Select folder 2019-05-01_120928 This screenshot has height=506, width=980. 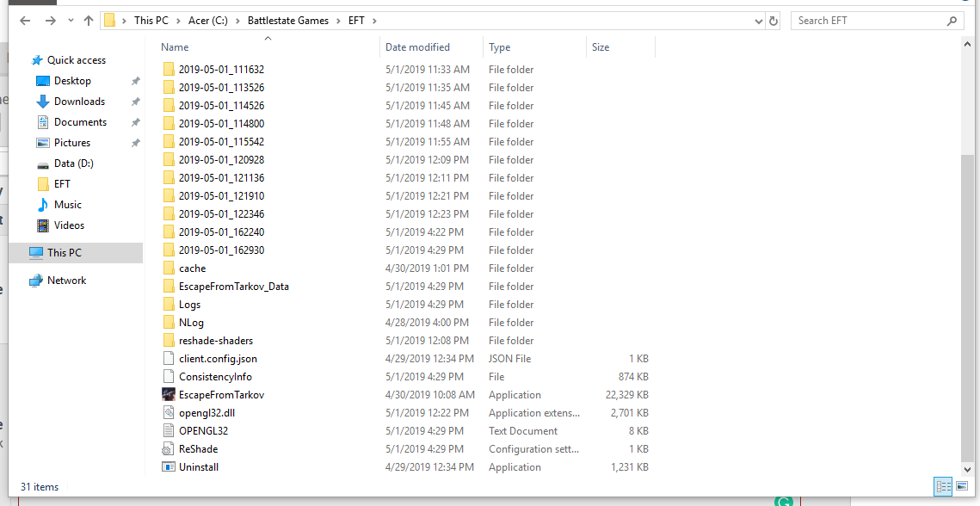(x=221, y=160)
